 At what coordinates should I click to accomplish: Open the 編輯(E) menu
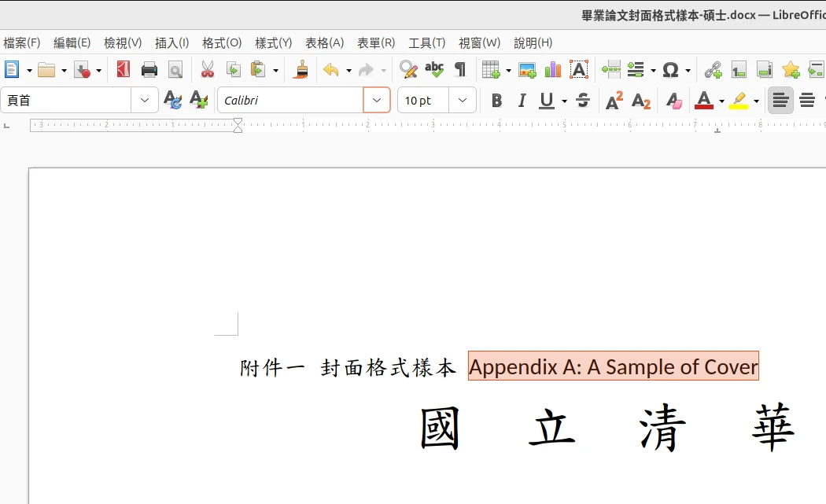72,42
